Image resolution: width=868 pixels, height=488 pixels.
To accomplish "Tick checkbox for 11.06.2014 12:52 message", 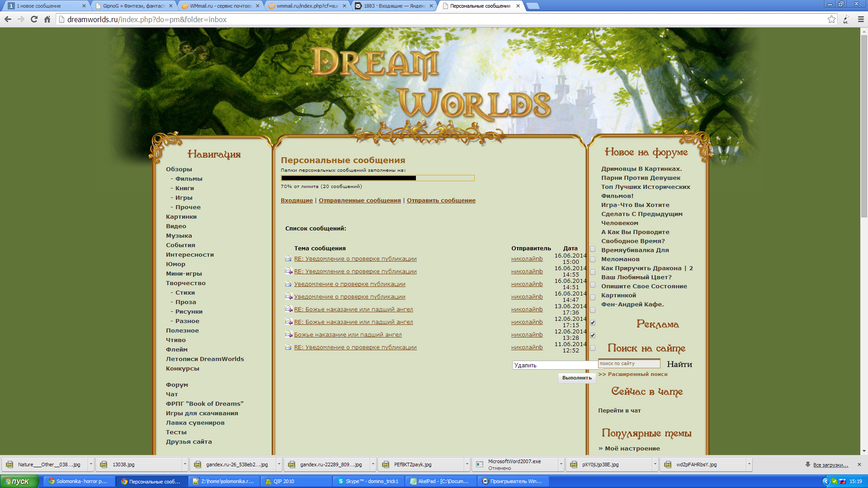I will (x=593, y=348).
